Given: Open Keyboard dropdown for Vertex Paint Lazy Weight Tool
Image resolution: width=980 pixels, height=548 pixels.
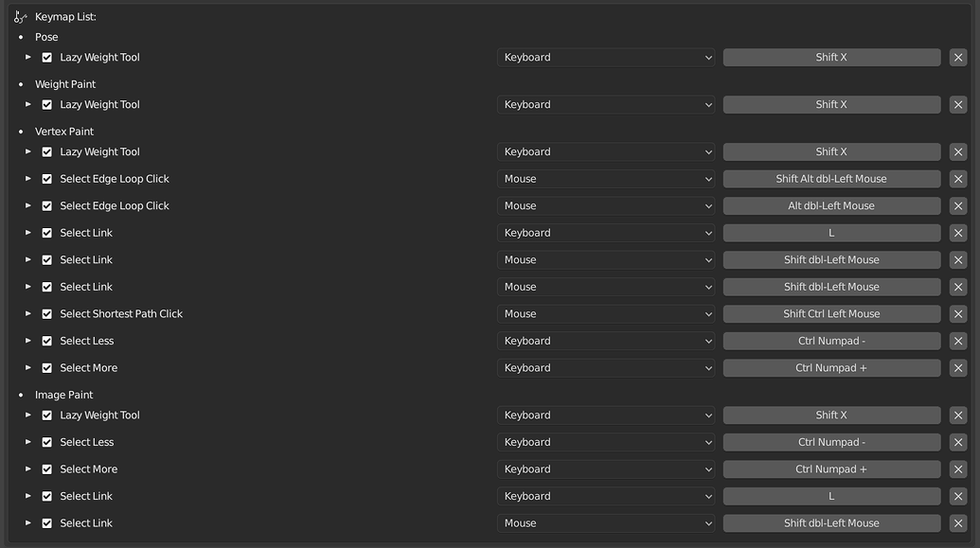Looking at the screenshot, I should 606,151.
